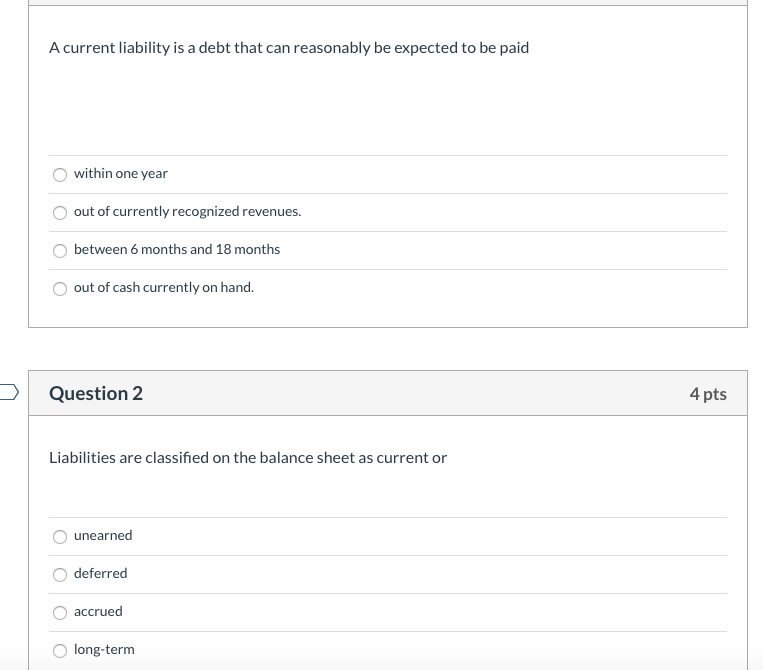Image resolution: width=763 pixels, height=670 pixels.
Task: Click the '4 pts' label
Action: pyautogui.click(x=708, y=394)
